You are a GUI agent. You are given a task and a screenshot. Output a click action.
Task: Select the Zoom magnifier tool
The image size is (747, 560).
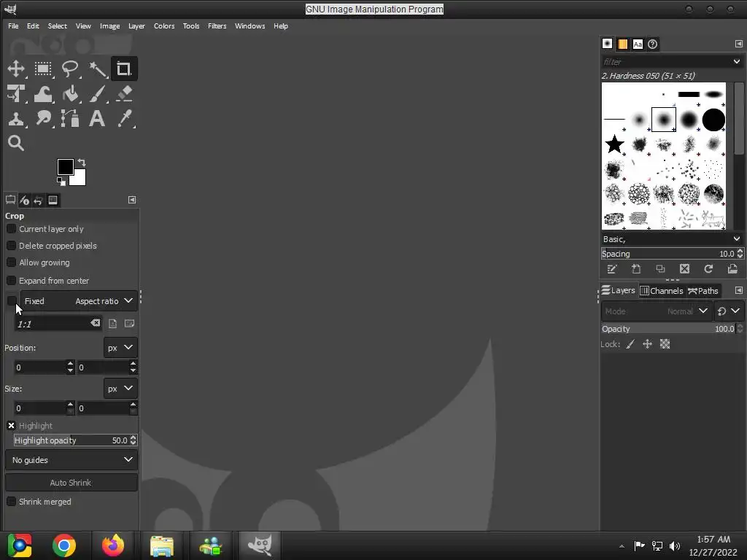[x=16, y=143]
